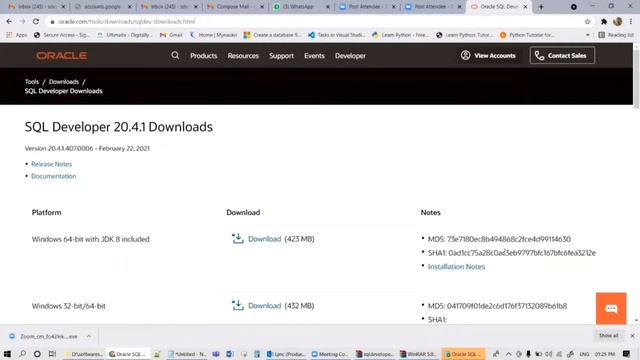This screenshot has width=640, height=360.
Task: Click the address bar URL
Action: coord(127,22)
